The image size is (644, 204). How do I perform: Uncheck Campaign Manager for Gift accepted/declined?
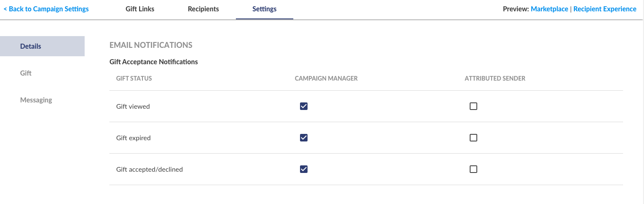point(304,169)
